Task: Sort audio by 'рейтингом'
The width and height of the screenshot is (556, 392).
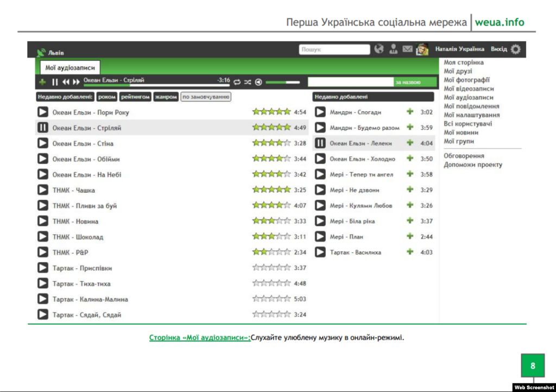Action: [x=136, y=97]
